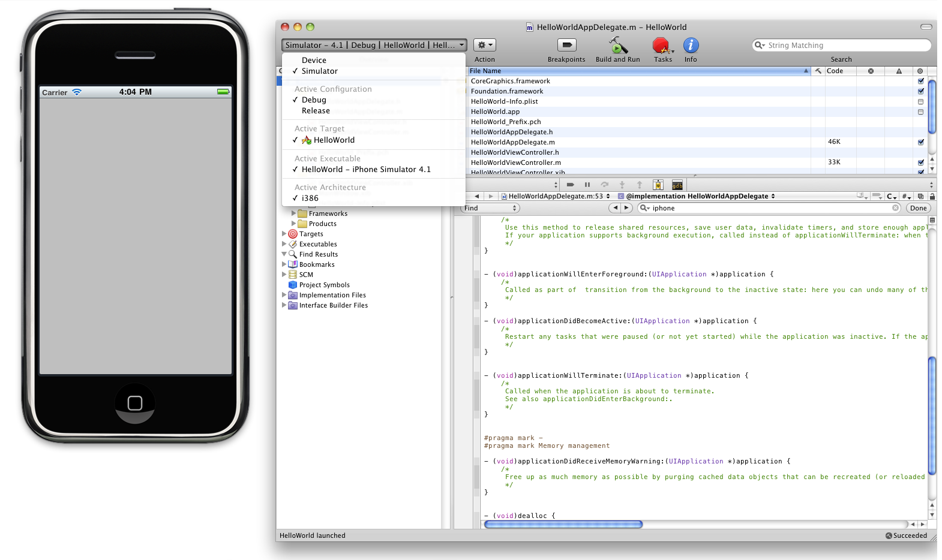Open the @implementation HelloWorldAppDelegate function popup
Screen dimensions: 942x560
[697, 196]
